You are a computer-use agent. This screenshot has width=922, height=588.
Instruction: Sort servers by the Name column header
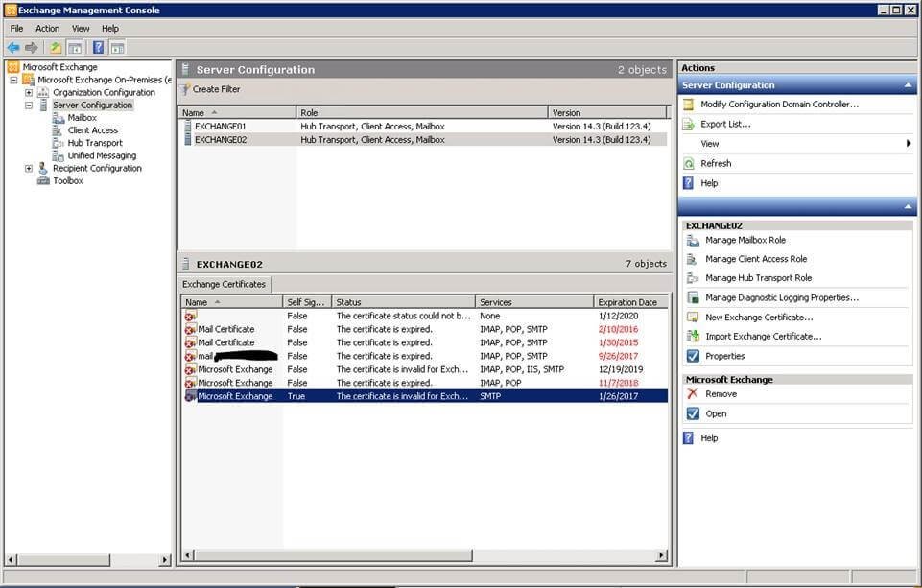237,112
